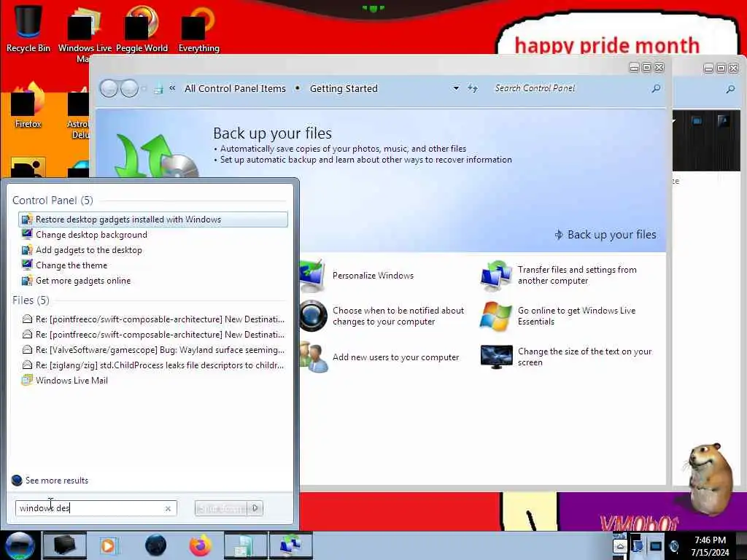Open the volume tray icon
Screen dimensions: 747x560
(673, 545)
